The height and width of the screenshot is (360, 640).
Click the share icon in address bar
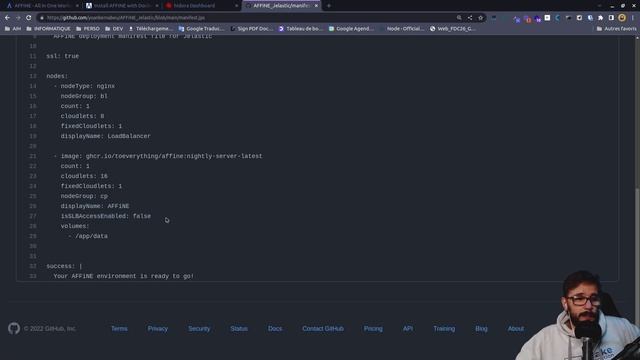(470, 18)
